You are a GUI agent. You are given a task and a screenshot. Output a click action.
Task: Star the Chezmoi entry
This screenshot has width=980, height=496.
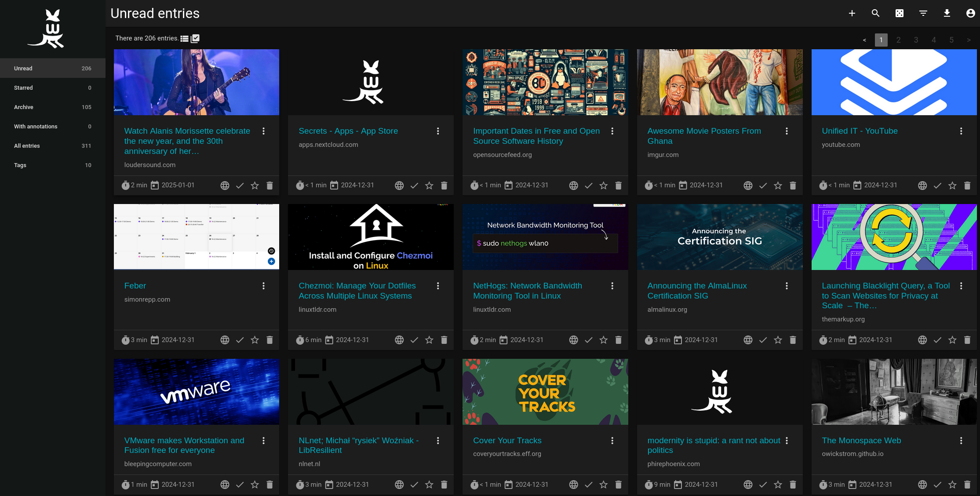[429, 340]
